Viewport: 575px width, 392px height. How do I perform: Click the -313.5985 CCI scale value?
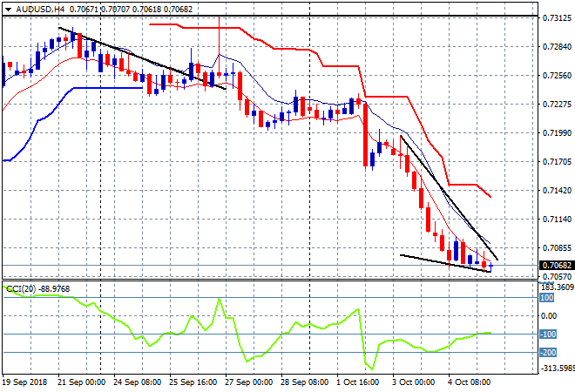tap(558, 368)
